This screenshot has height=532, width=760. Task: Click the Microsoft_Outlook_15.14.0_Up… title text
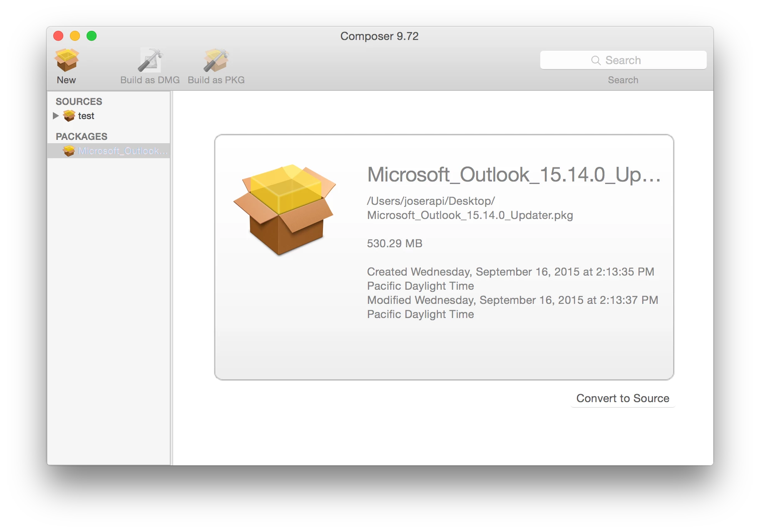[x=514, y=174]
